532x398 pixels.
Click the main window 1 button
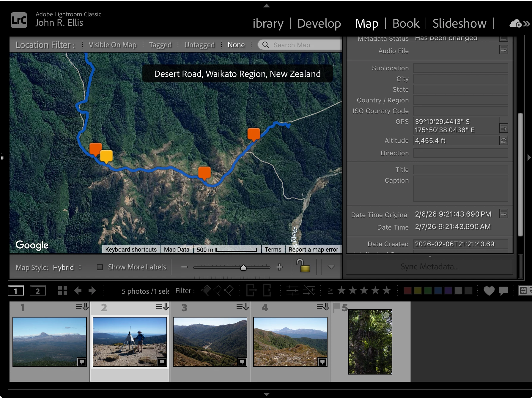pos(16,291)
